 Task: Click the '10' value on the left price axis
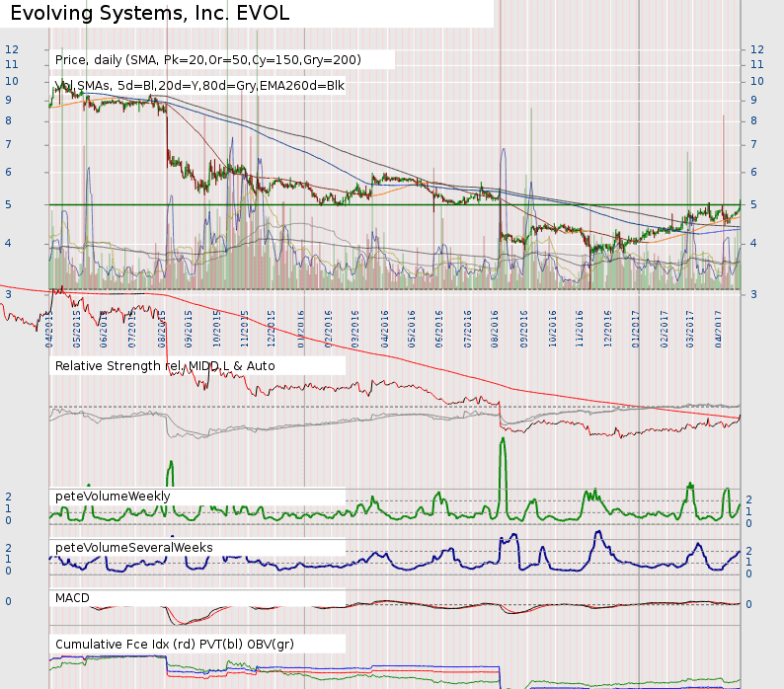[x=12, y=81]
